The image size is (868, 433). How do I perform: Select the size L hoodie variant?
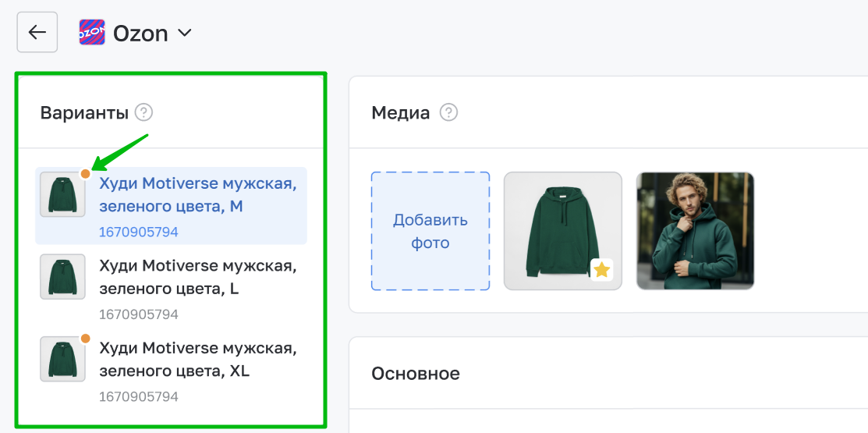[197, 277]
